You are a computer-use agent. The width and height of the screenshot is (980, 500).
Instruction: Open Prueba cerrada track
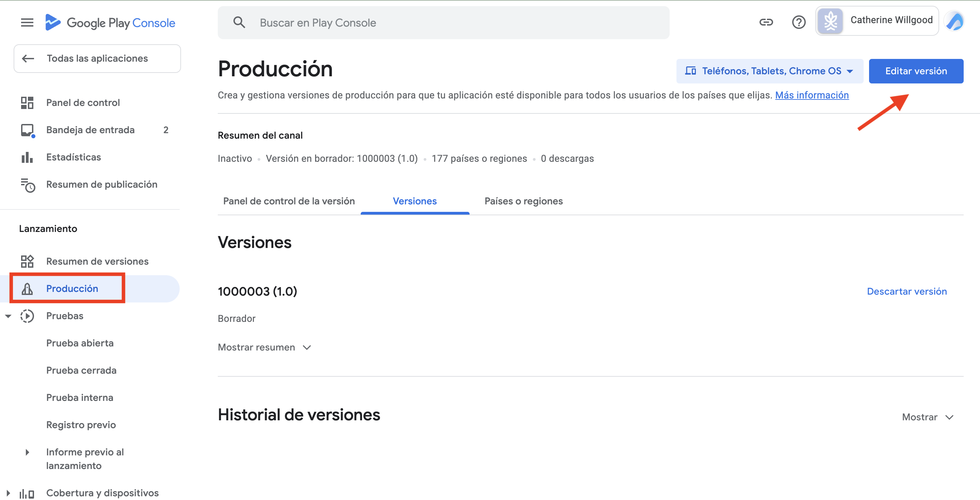click(81, 371)
